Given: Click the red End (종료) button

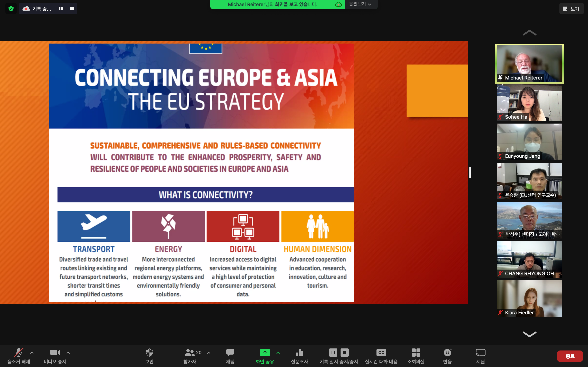Looking at the screenshot, I should click(x=570, y=356).
